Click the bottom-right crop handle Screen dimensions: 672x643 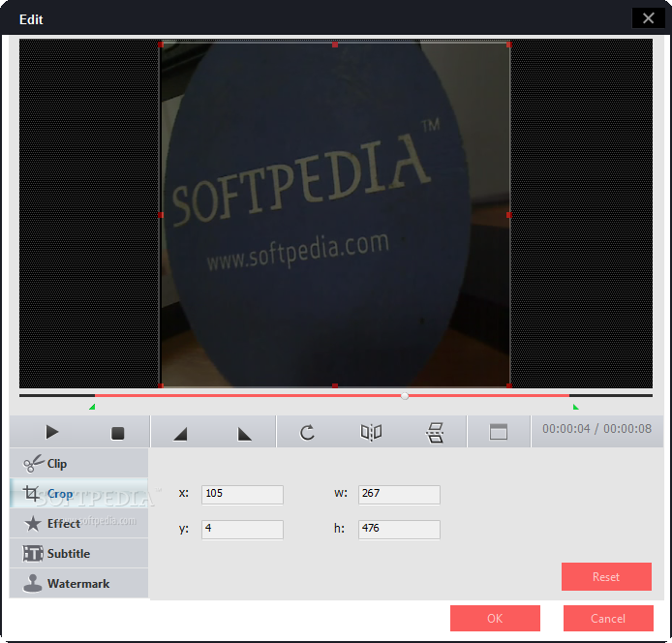pyautogui.click(x=509, y=385)
